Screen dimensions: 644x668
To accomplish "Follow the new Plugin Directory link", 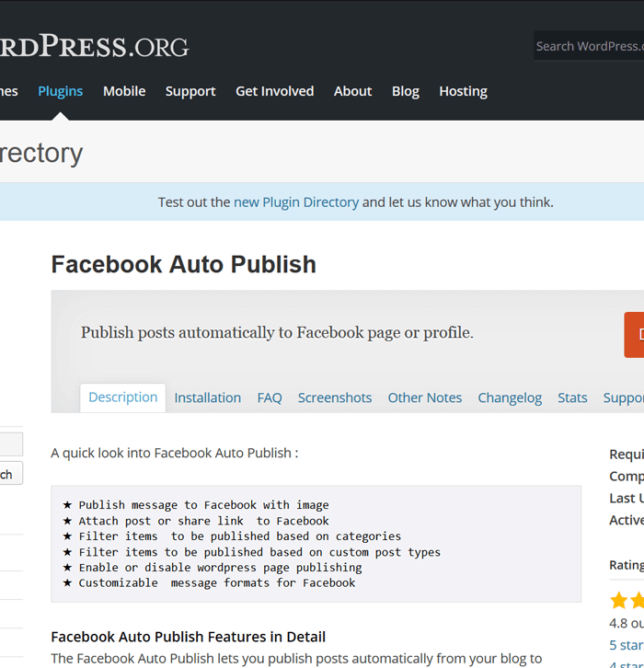I will coord(296,202).
